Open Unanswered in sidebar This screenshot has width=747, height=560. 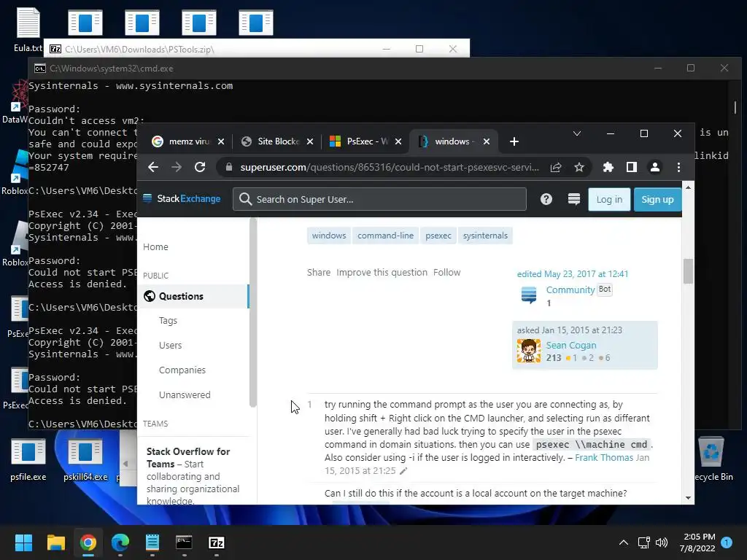click(x=185, y=394)
